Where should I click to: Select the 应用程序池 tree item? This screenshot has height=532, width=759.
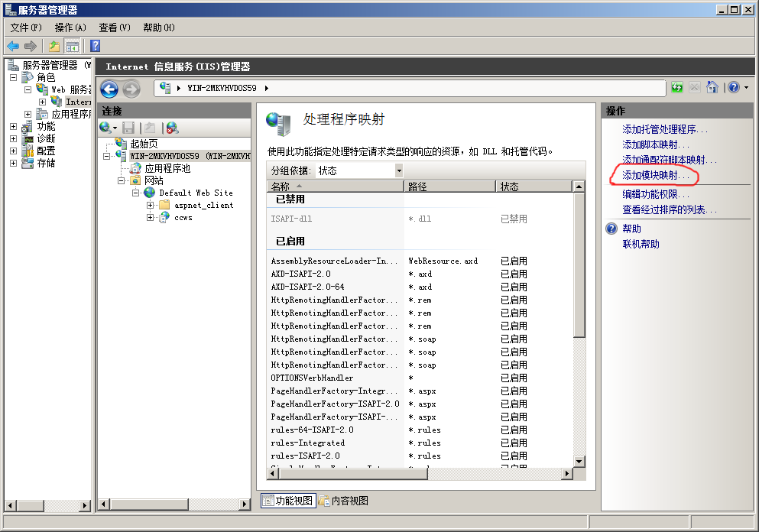(x=167, y=168)
